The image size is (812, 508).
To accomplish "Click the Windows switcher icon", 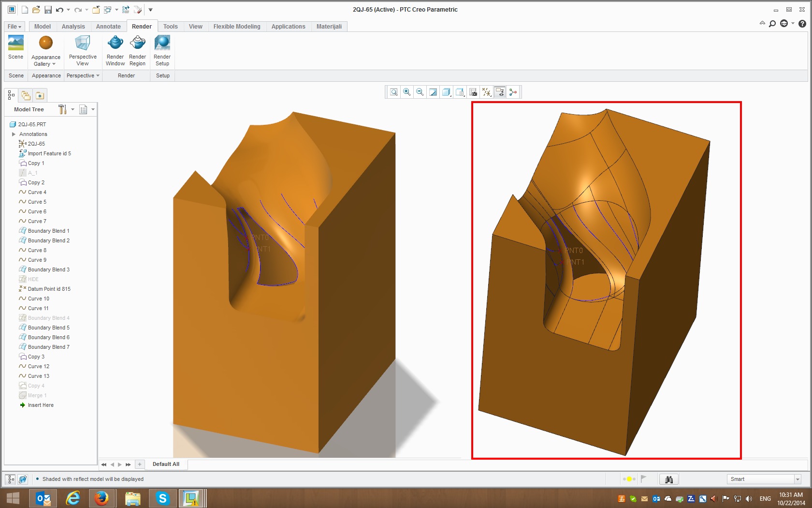I will click(x=107, y=10).
